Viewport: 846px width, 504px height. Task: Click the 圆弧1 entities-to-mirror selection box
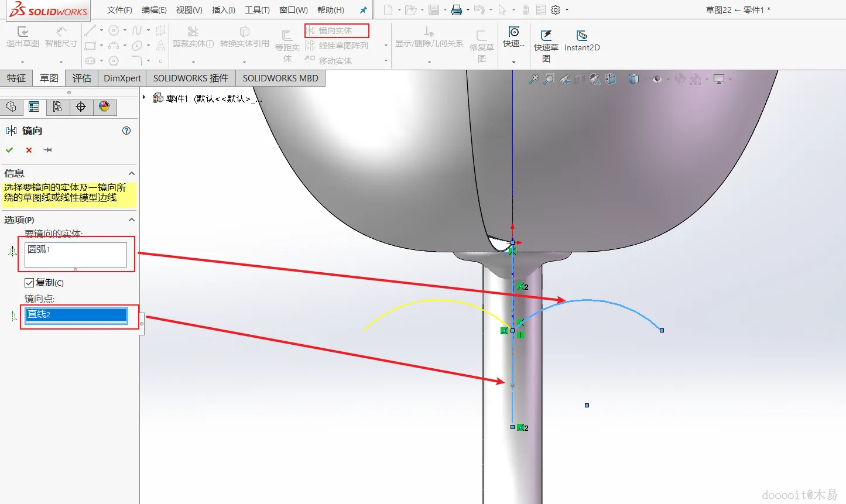[x=76, y=255]
